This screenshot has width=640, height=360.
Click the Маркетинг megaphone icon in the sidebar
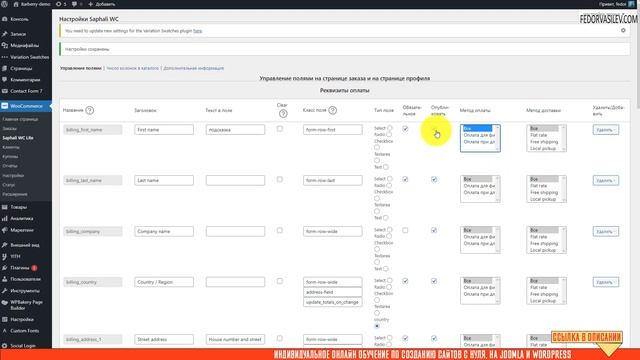[5, 230]
